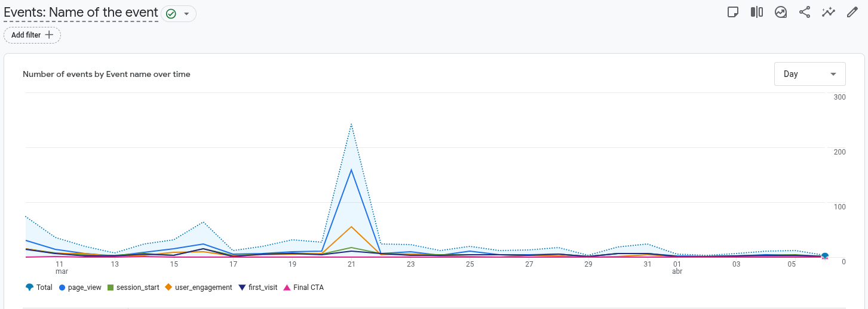Click the page_view peak on day 21
This screenshot has height=309, width=868.
click(351, 170)
